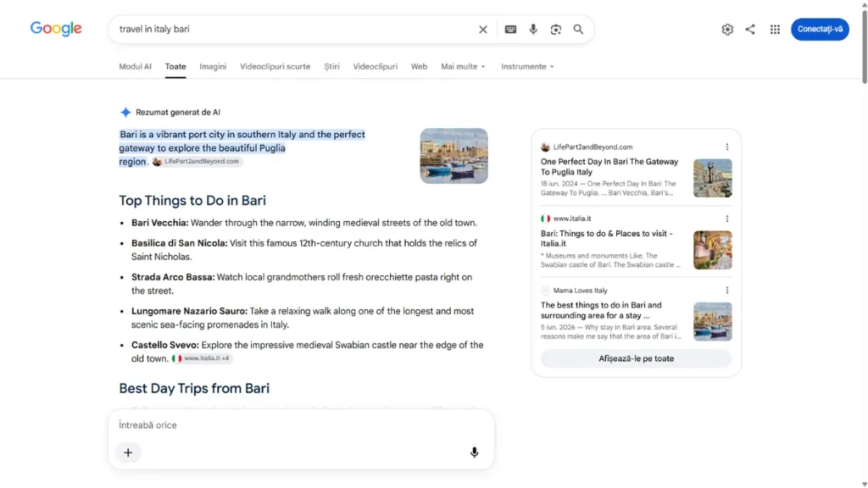Screen dimensions: 868x488
Task: Start voice search in the search bar
Action: (x=533, y=30)
